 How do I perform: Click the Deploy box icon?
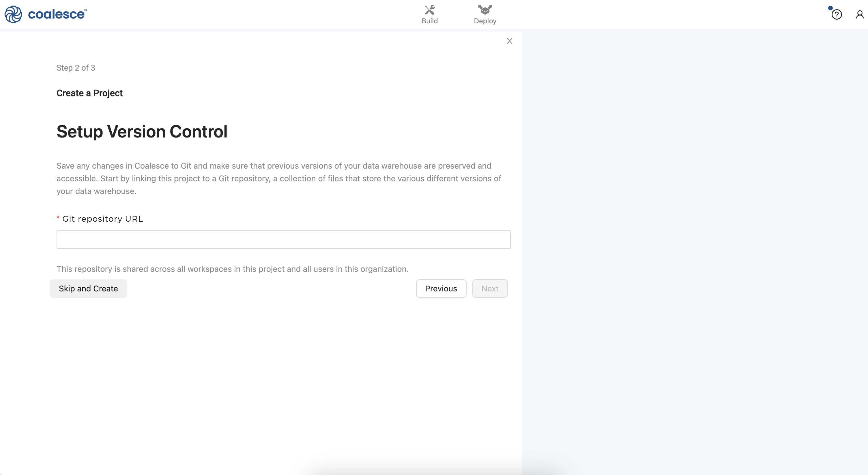point(485,10)
